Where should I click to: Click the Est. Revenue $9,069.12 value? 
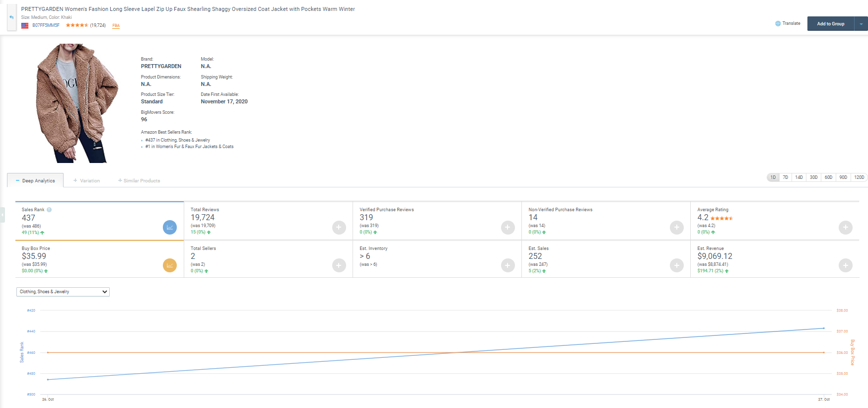point(715,256)
